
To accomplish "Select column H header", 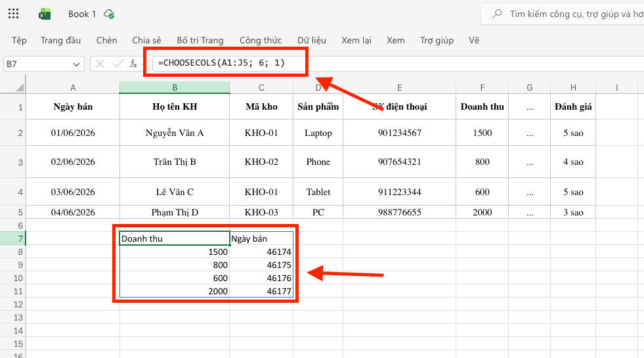I will click(573, 87).
